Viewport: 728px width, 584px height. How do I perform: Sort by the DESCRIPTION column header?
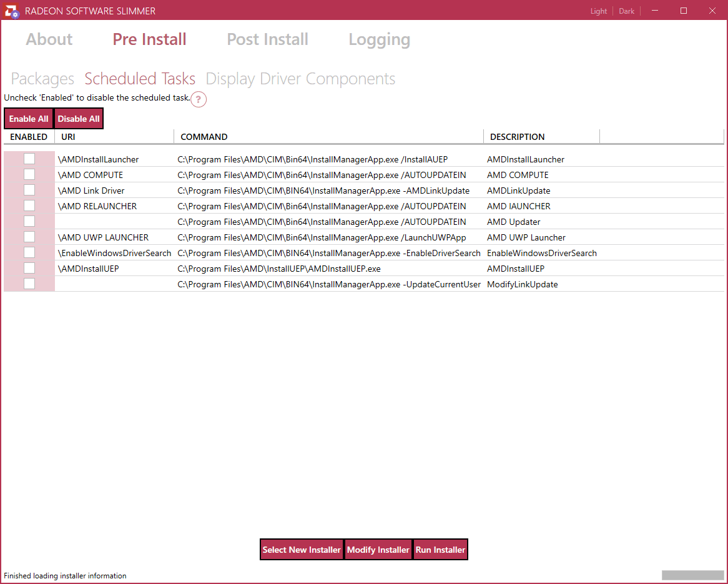click(x=542, y=137)
